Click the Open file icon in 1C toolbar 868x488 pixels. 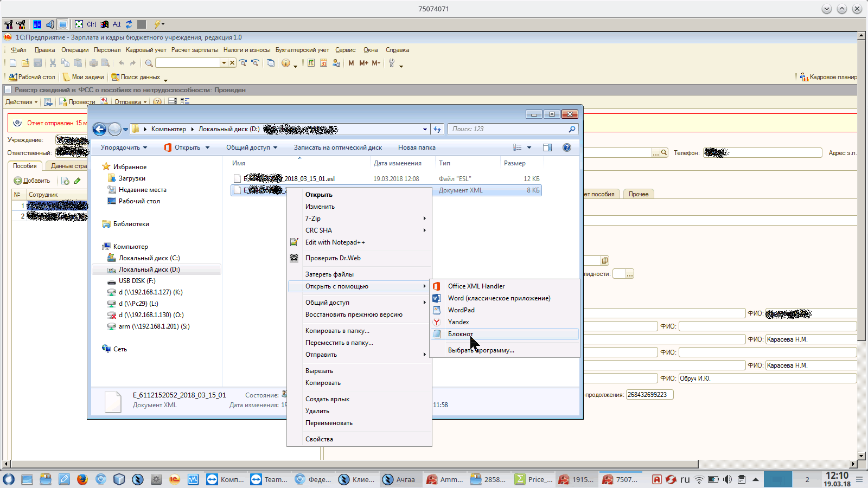click(x=25, y=63)
